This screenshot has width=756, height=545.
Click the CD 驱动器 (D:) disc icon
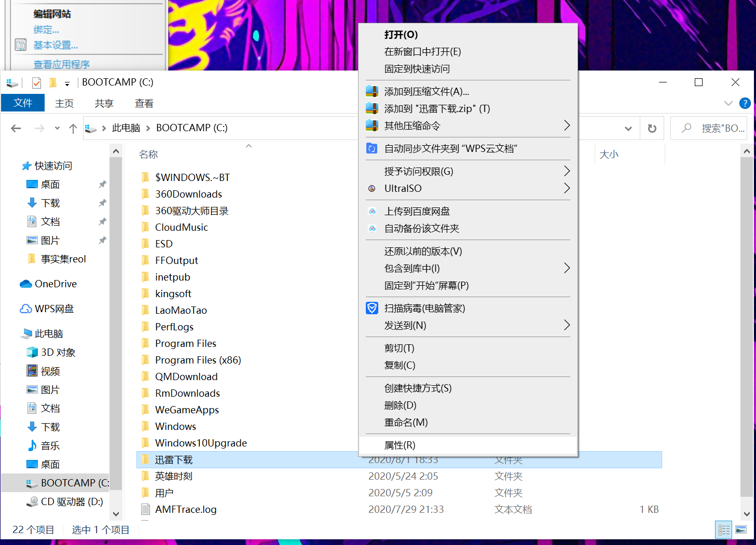point(32,501)
